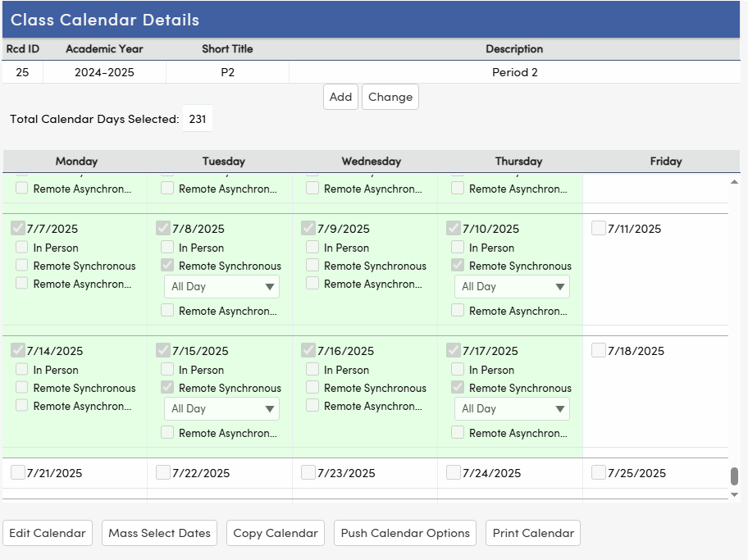The image size is (748, 560).
Task: Uncheck Remote Synchronous under 7/17/2025
Action: pyautogui.click(x=458, y=387)
